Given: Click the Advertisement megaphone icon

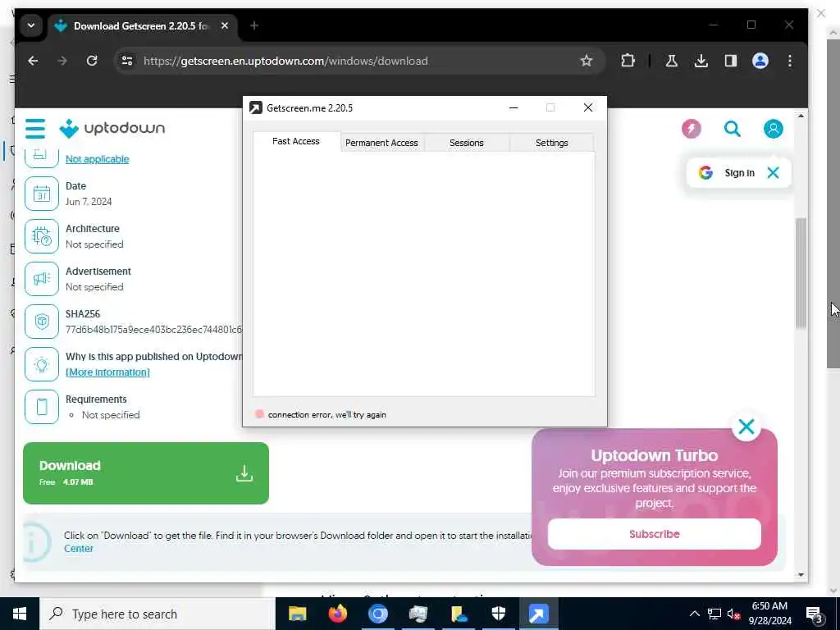Looking at the screenshot, I should tap(42, 279).
